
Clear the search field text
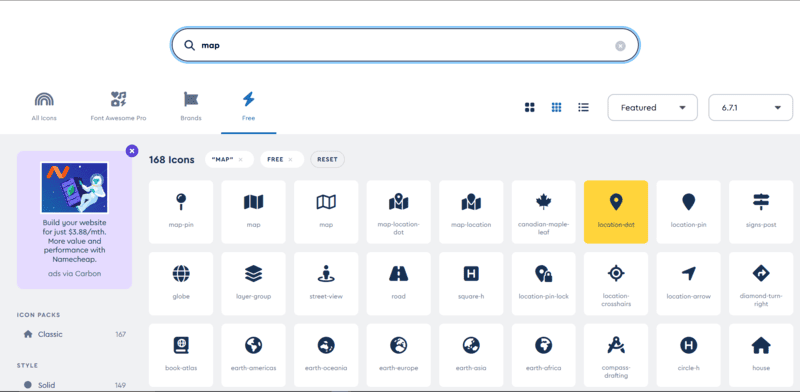pyautogui.click(x=620, y=46)
